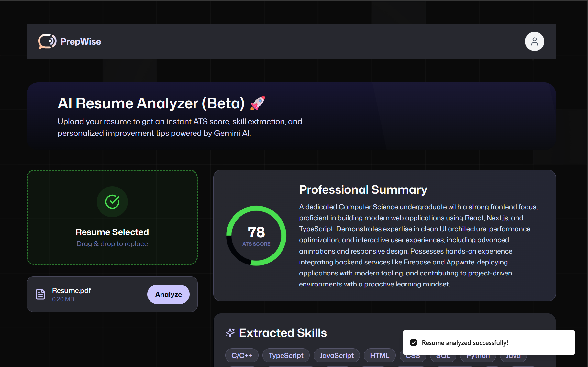Select the Python skill chip
Viewport: 588px width, 367px height.
point(478,355)
